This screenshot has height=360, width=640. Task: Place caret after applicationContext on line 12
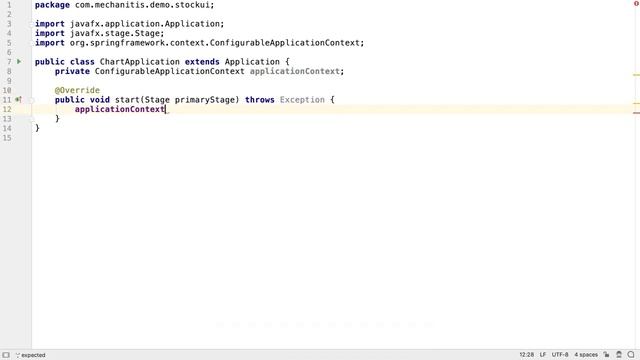[x=165, y=109]
